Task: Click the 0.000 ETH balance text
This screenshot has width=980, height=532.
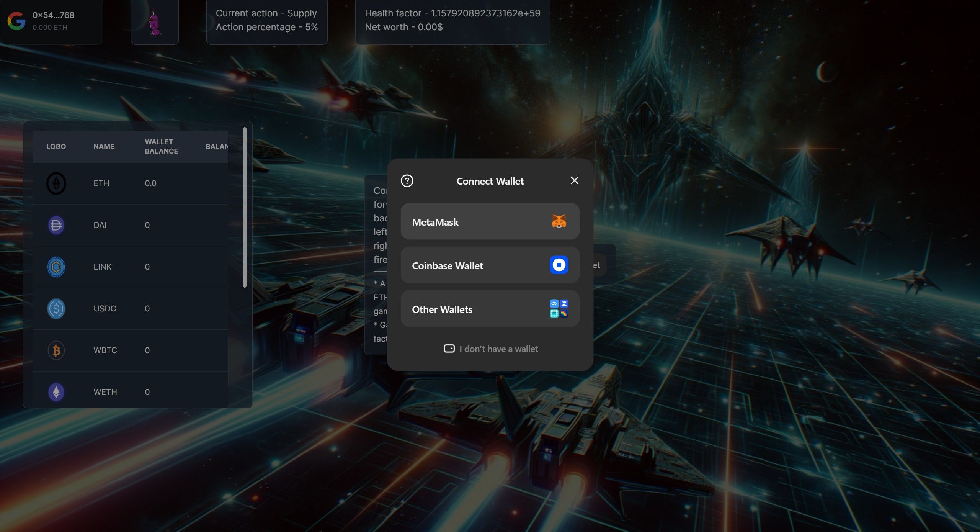Action: coord(50,28)
